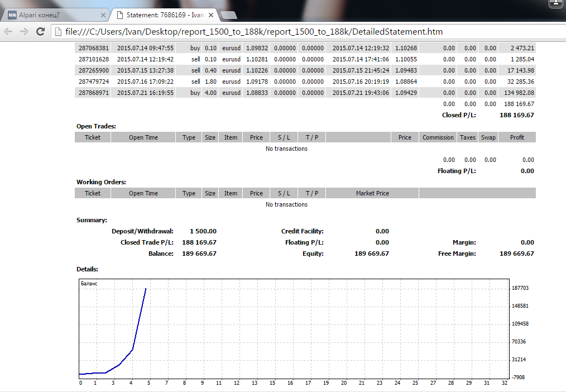Click open time '2015.07.14 09:47:55'
This screenshot has height=392, width=566.
click(145, 48)
